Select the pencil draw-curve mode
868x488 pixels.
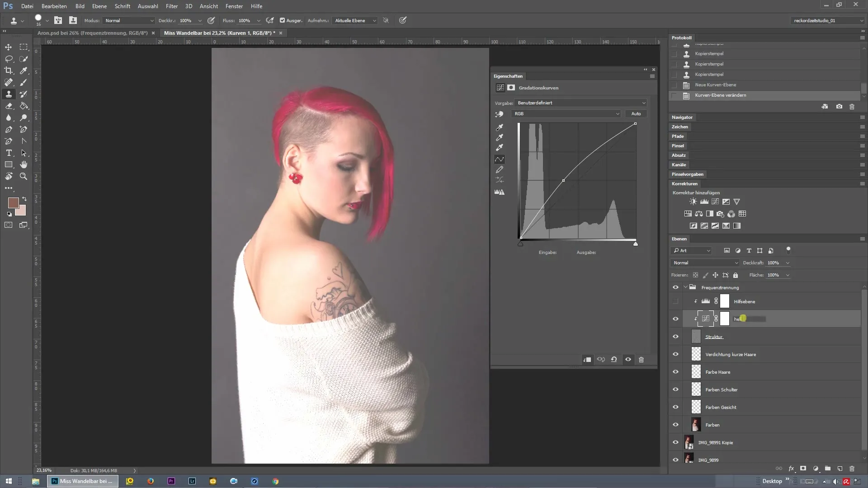tap(500, 169)
